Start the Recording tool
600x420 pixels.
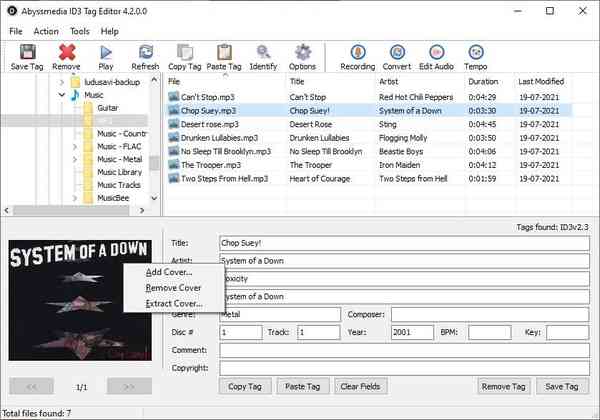(357, 54)
